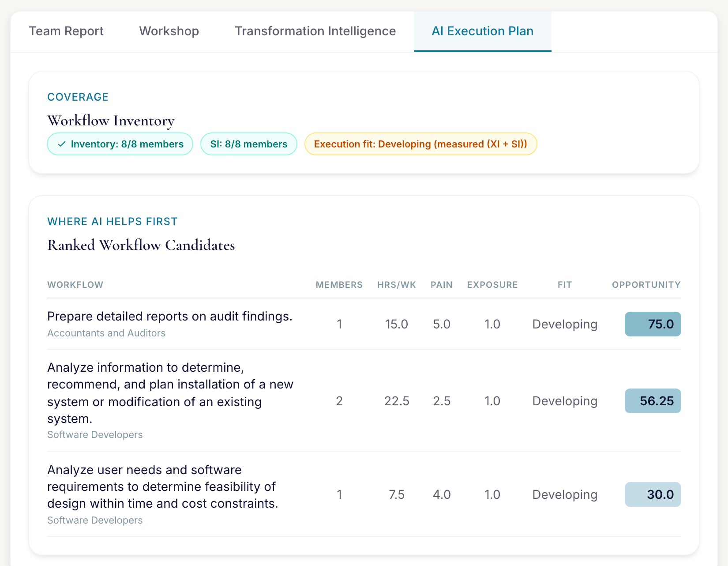The height and width of the screenshot is (566, 728).
Task: Open the Team Report tab
Action: click(x=66, y=31)
